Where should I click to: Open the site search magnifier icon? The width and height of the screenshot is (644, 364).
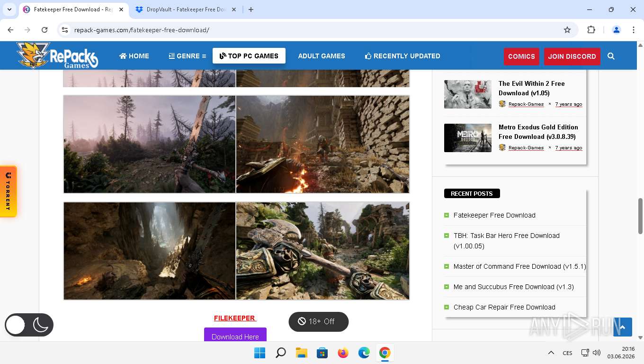(611, 56)
